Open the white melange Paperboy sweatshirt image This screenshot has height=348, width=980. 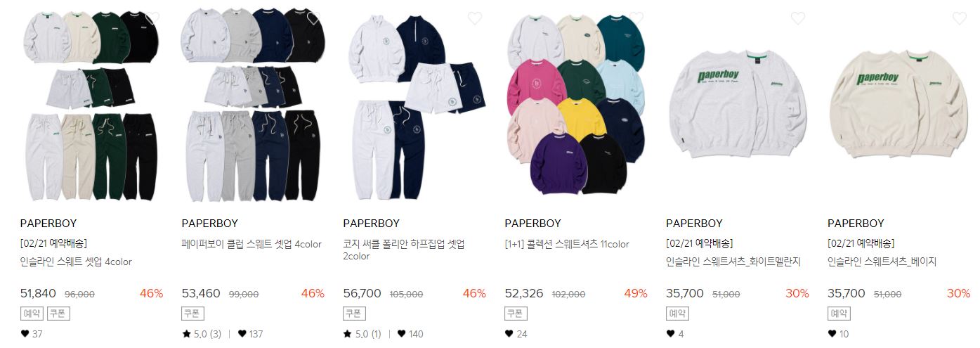click(x=738, y=105)
